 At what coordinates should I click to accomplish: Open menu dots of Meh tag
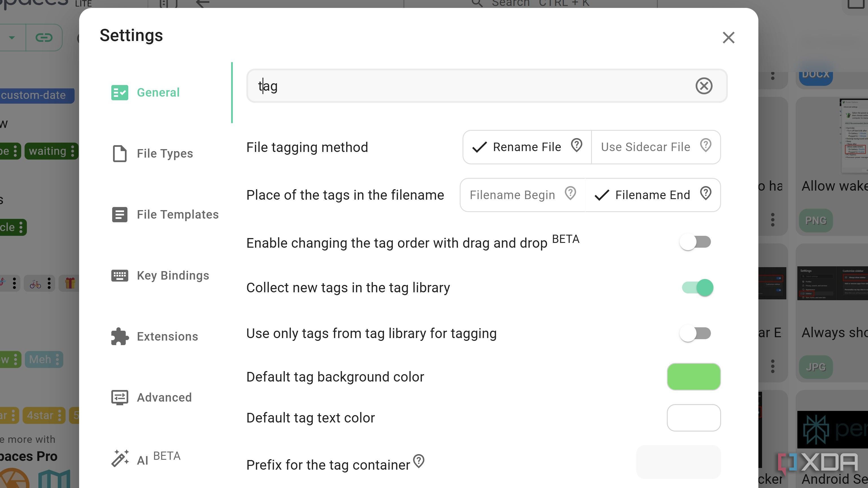[58, 359]
